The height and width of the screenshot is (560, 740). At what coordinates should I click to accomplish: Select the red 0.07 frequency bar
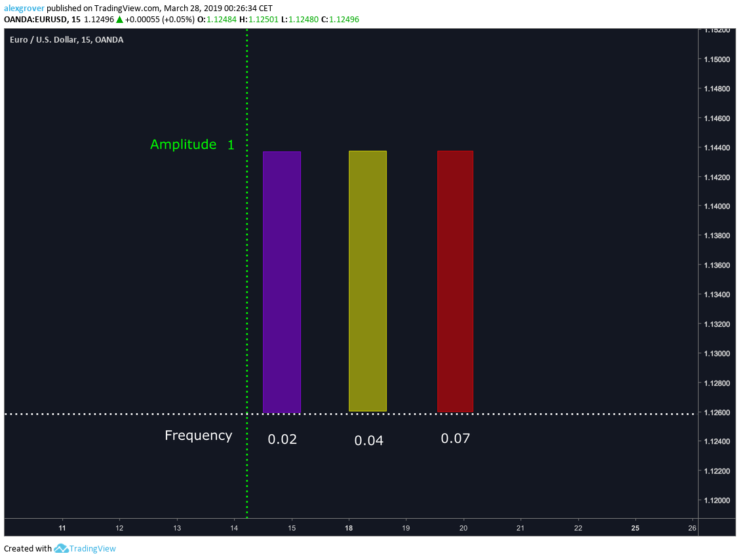(x=455, y=282)
